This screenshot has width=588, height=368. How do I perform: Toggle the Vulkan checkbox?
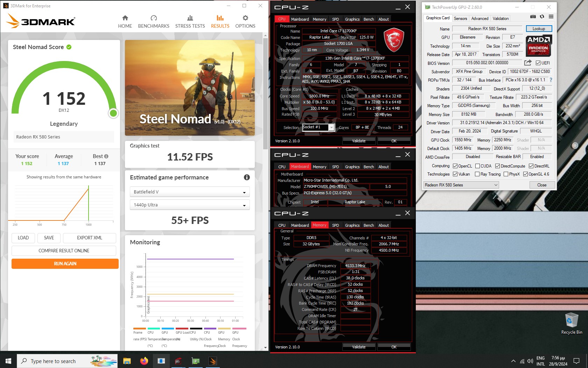click(455, 174)
